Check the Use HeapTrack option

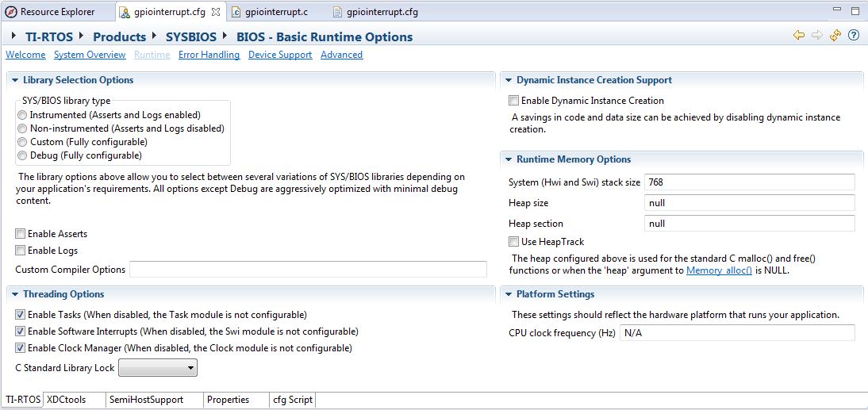click(514, 241)
